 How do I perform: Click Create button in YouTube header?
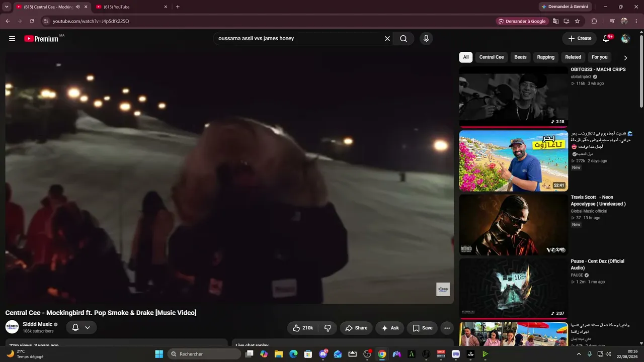[x=580, y=39]
